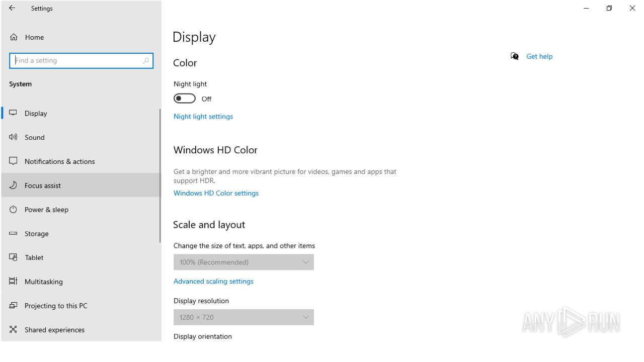Click the Display monitor icon
Viewport: 644px width, 362px height.
13,113
